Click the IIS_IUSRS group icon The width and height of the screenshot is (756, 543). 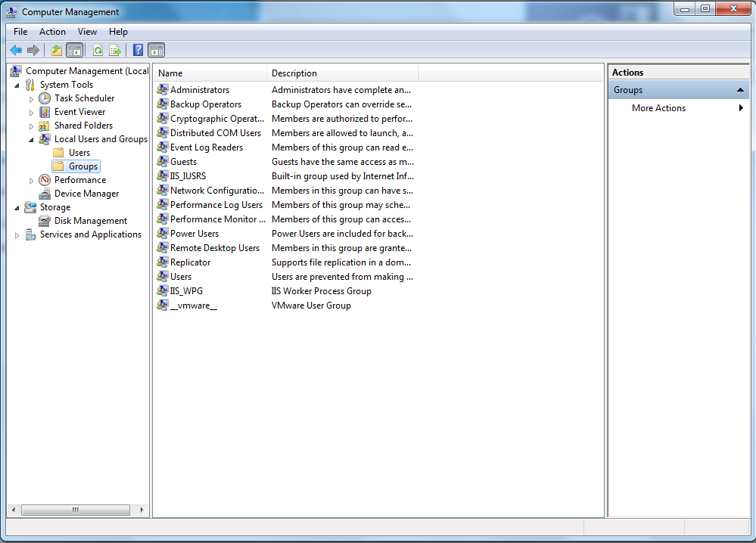click(x=163, y=176)
